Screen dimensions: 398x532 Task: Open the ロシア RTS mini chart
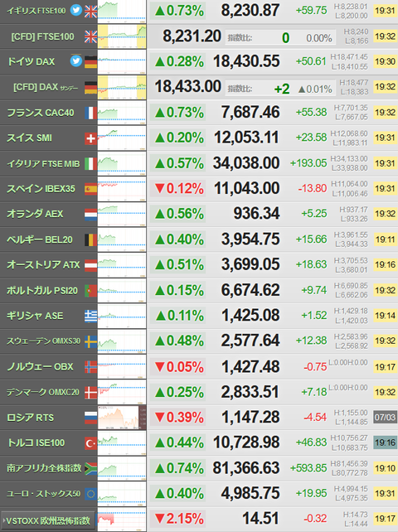[122, 418]
